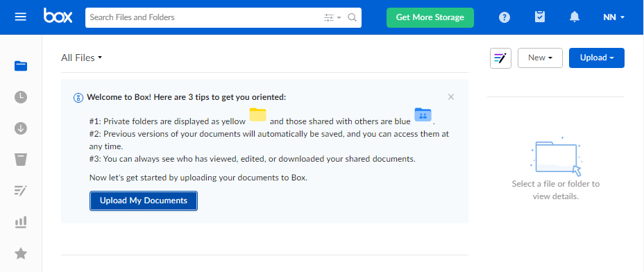Click the Box logo
This screenshot has height=272, width=644.
[x=58, y=16]
